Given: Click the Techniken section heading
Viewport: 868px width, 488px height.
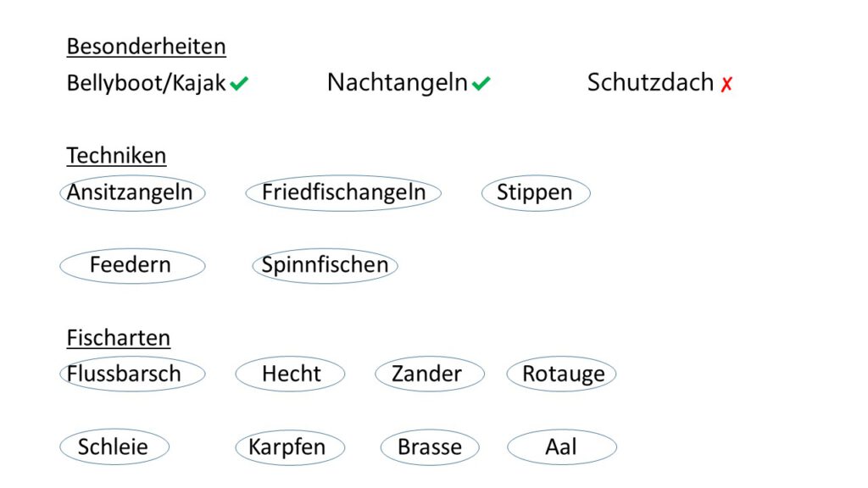Looking at the screenshot, I should (116, 156).
